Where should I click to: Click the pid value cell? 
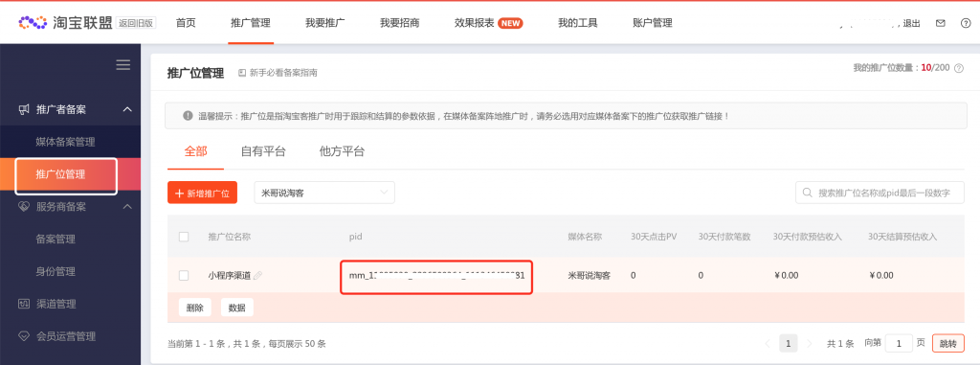point(436,276)
